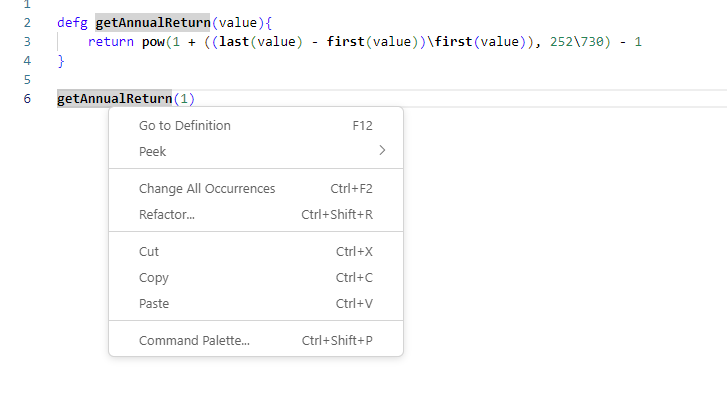Expand the Peek submenu chevron arrow
Viewport: 727px width, 412px height.
[381, 152]
